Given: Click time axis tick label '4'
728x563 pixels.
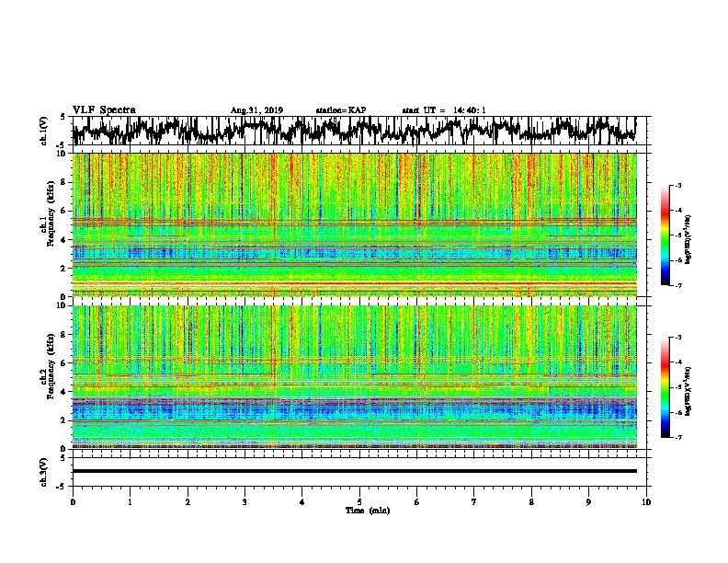Looking at the screenshot, I should click(x=302, y=502).
